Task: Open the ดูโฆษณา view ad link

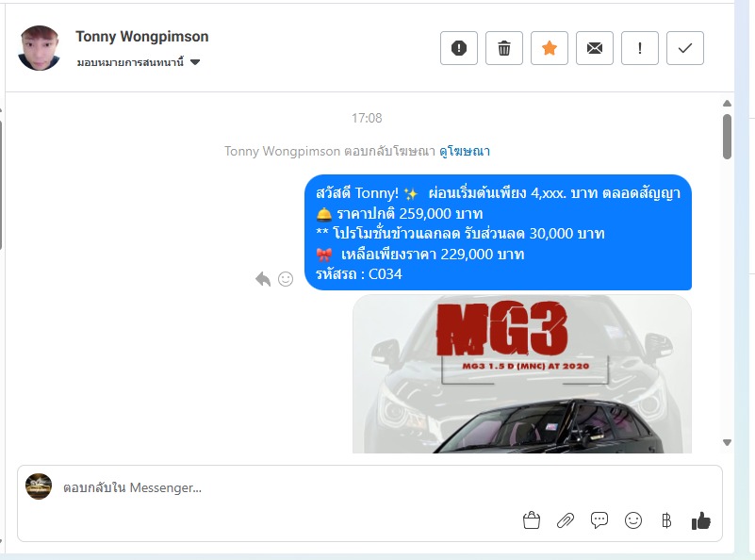Action: click(x=465, y=151)
